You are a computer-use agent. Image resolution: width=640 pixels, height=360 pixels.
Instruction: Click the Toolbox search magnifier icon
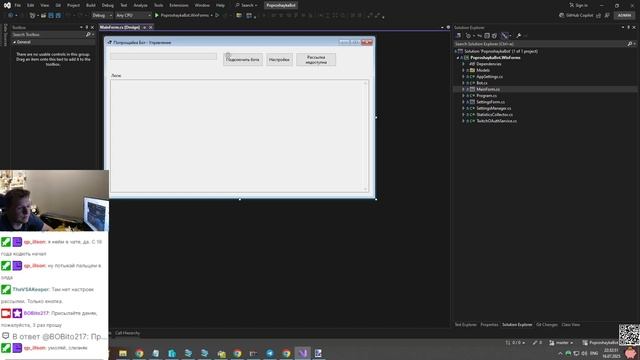point(88,35)
